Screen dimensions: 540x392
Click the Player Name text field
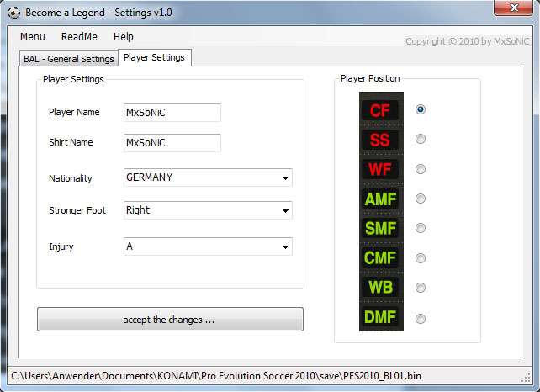[172, 113]
